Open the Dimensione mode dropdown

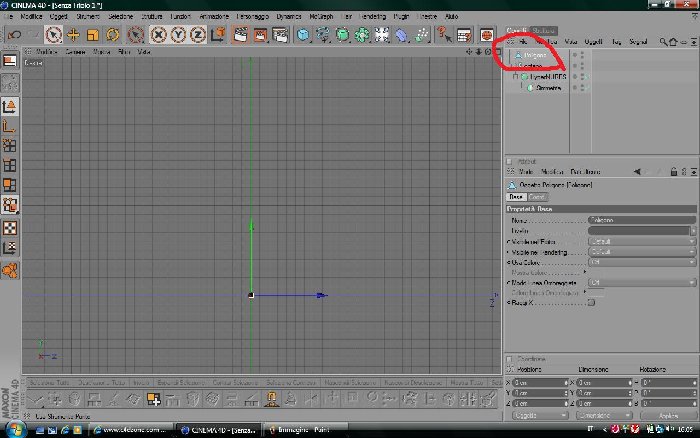604,416
